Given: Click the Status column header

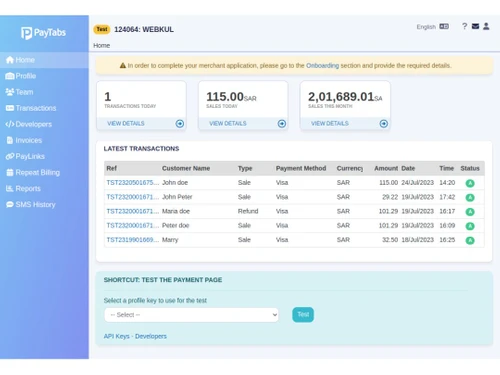Looking at the screenshot, I should (x=470, y=168).
